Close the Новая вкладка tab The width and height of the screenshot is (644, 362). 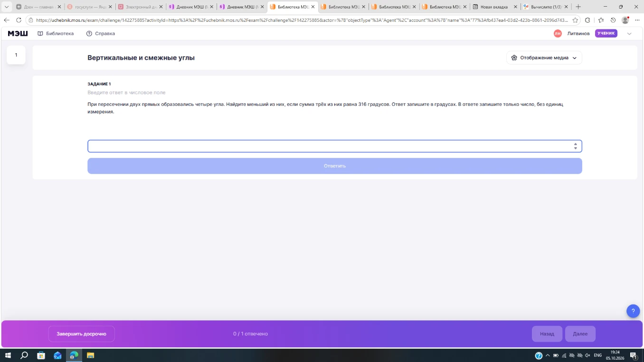coord(515,7)
